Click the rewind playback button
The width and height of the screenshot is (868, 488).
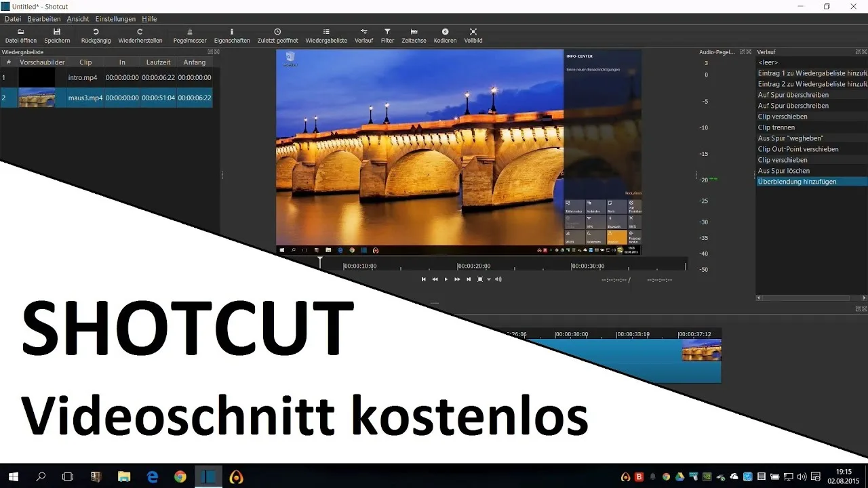(435, 279)
